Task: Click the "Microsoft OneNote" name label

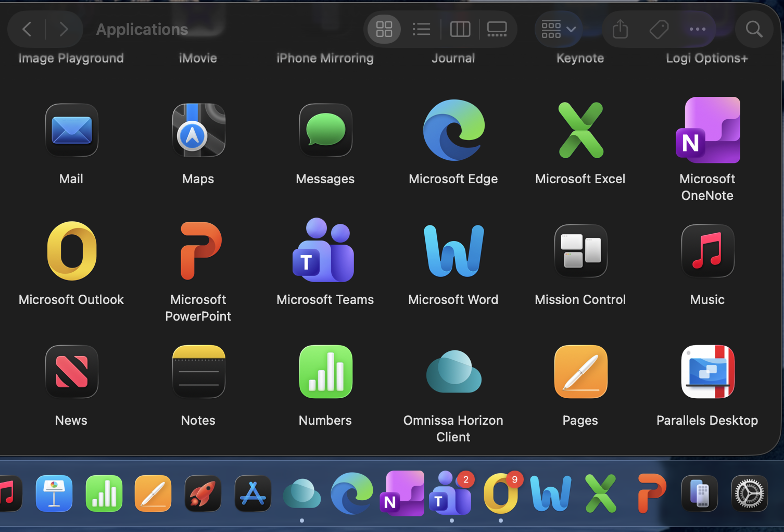Action: [707, 187]
